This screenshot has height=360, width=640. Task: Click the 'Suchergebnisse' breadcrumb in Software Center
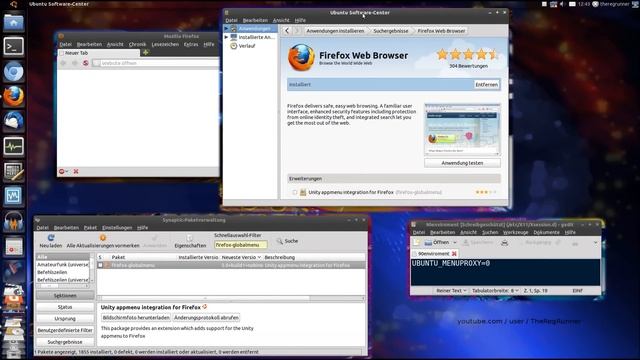tap(391, 31)
